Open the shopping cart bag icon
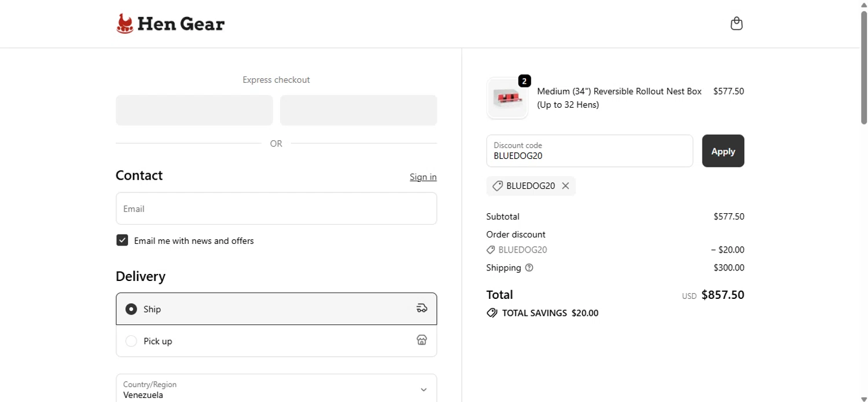Image resolution: width=868 pixels, height=402 pixels. (736, 24)
